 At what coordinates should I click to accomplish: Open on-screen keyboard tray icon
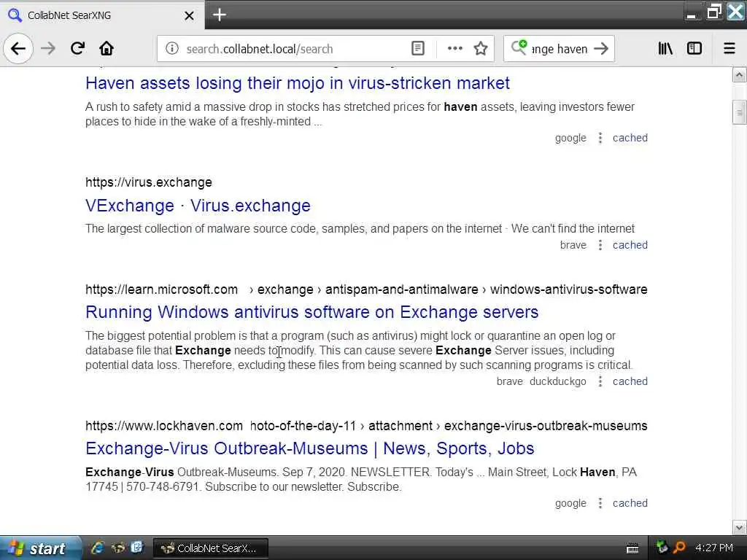(632, 548)
